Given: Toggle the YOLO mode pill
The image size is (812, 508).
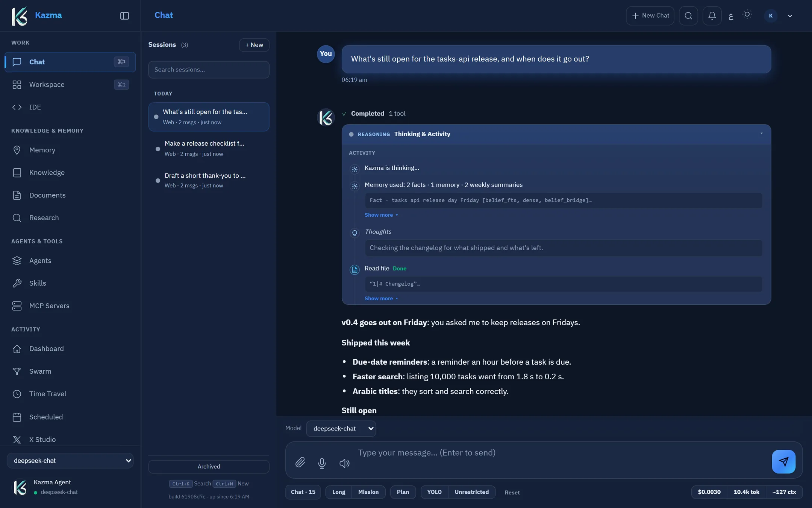Looking at the screenshot, I should coord(434,492).
